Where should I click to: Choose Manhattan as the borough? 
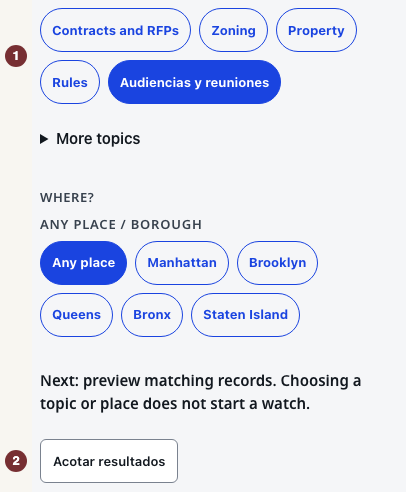[x=182, y=263]
